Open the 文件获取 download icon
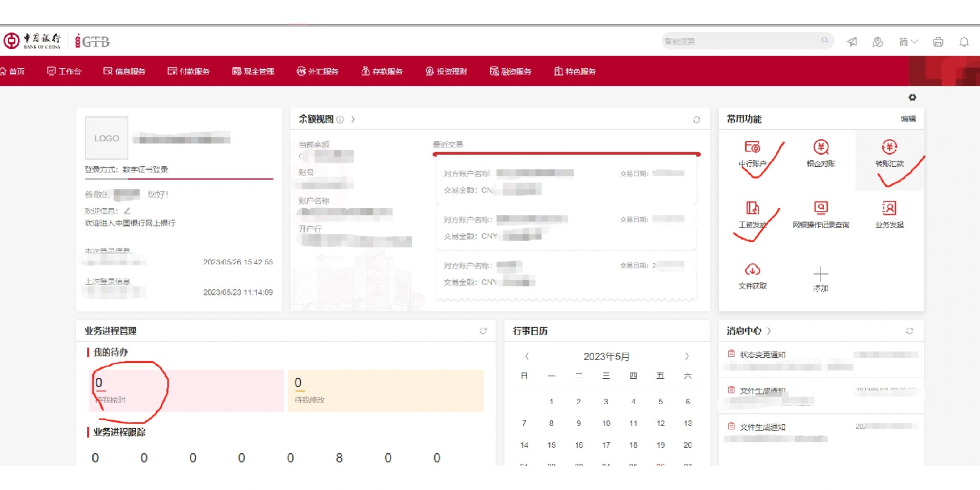 point(752,269)
